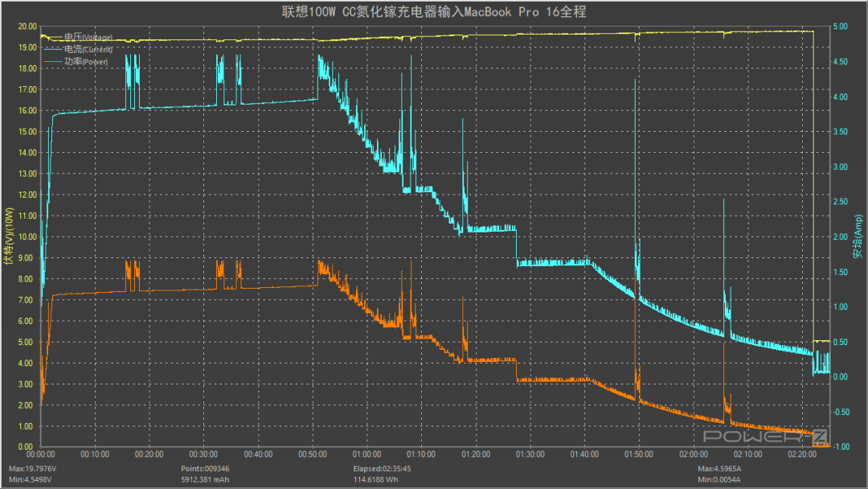The image size is (868, 489).
Task: Click the Points:009346 readout
Action: coord(205,469)
